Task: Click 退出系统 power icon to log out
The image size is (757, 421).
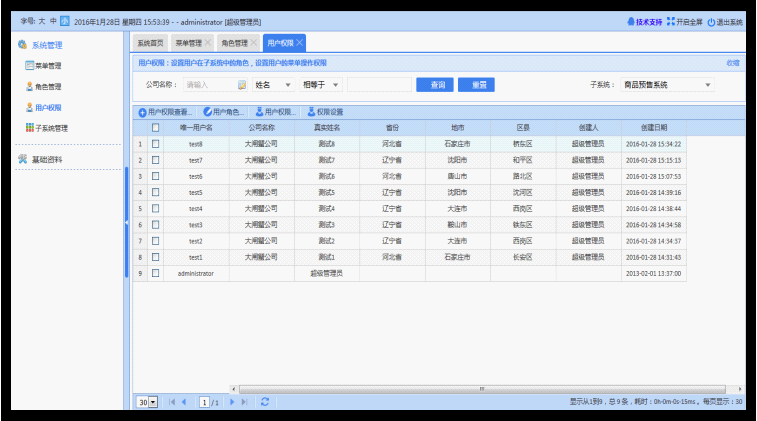Action: click(711, 22)
